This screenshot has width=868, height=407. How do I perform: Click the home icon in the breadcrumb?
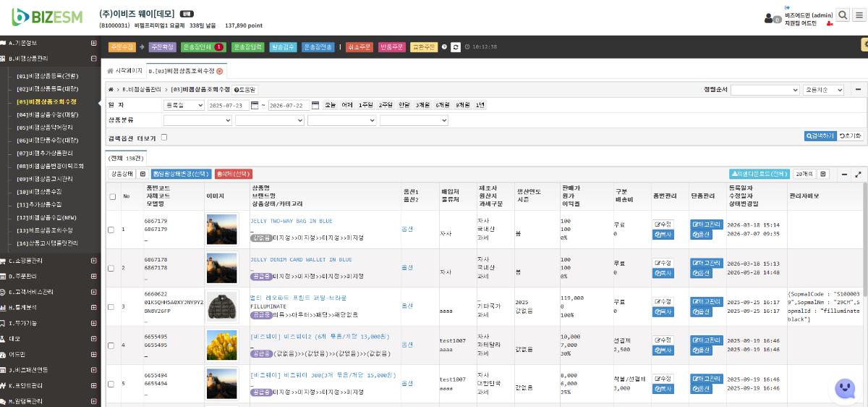coord(111,90)
